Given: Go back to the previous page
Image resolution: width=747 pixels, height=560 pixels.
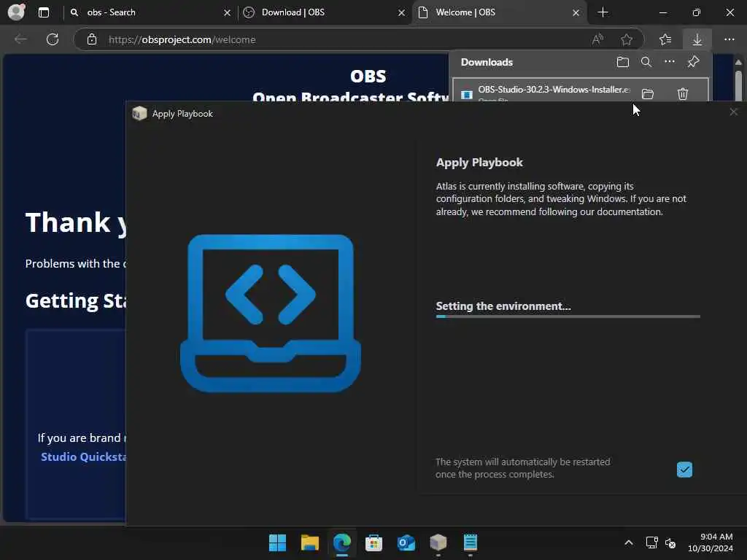Looking at the screenshot, I should tap(20, 39).
